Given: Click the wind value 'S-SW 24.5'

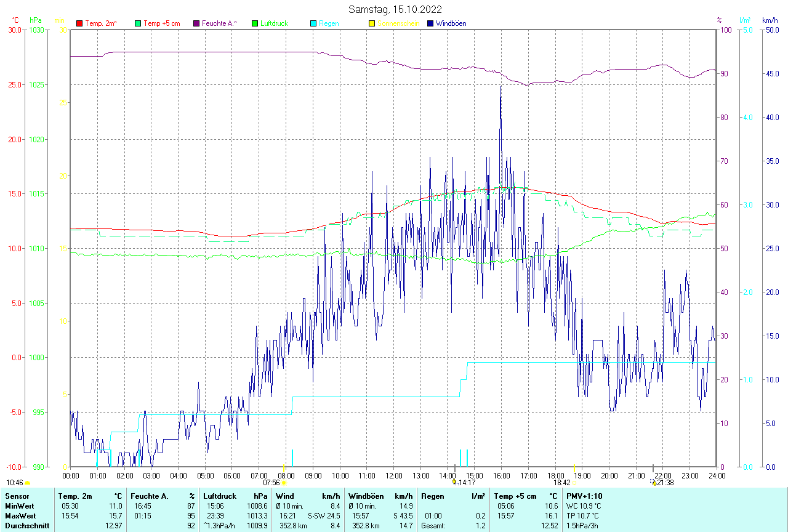Looking at the screenshot, I should click(x=324, y=516).
